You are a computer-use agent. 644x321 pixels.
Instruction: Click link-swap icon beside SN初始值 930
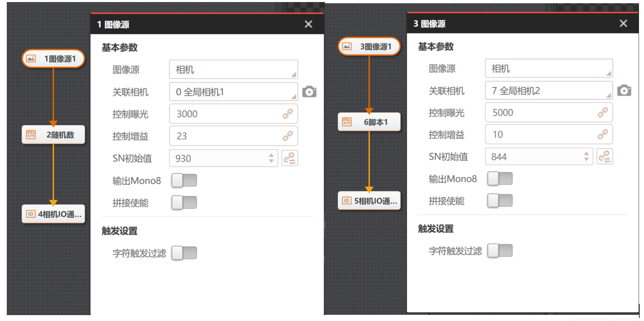[290, 158]
